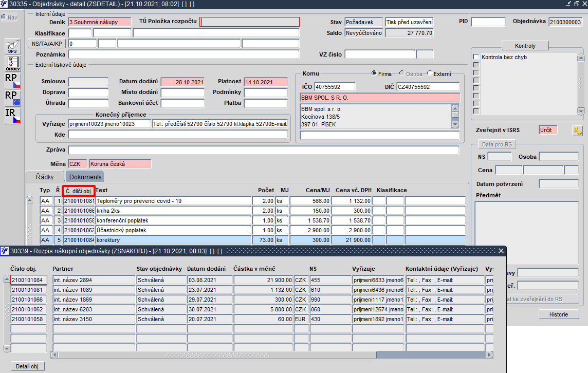Click the Nav indicator icon
The image size is (588, 373).
click(4, 17)
